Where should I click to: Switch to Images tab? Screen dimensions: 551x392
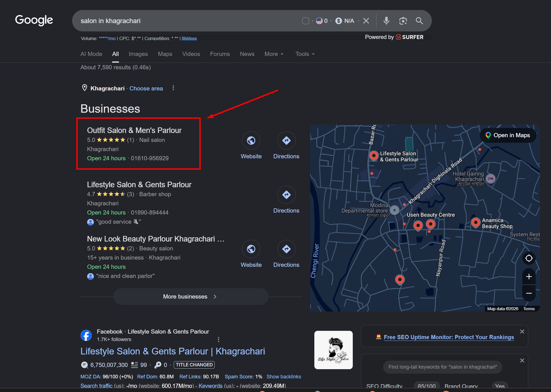pos(138,54)
